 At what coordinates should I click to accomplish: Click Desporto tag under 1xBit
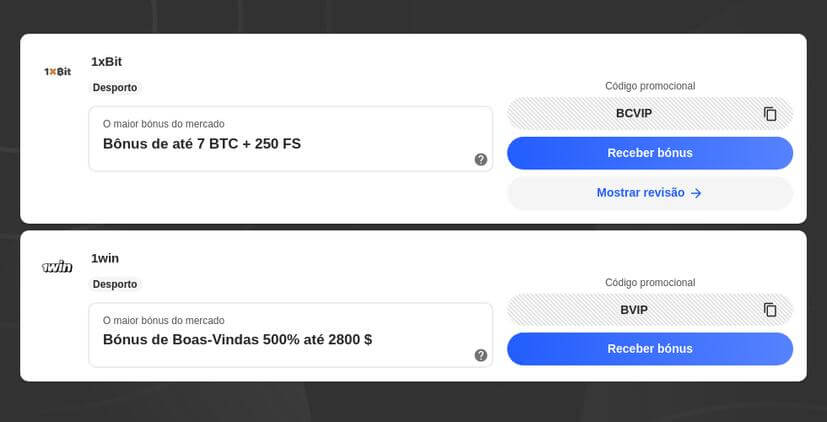click(x=115, y=88)
